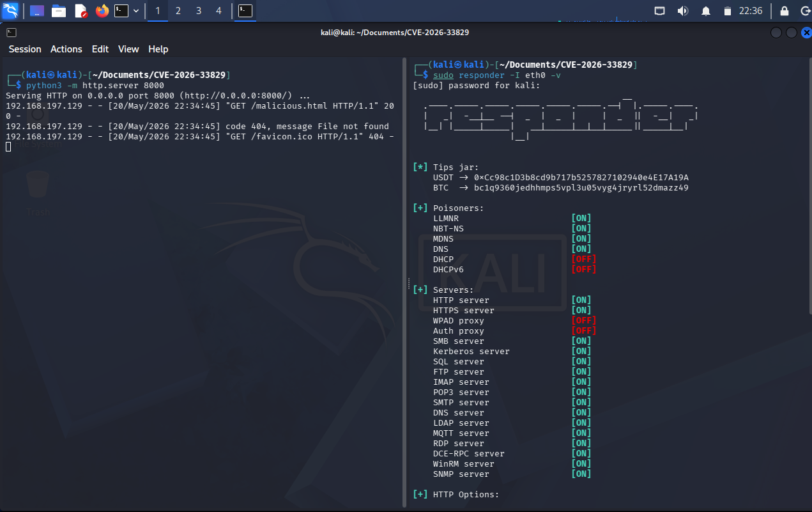Click the 'DHCPv6' poisoner label
The width and height of the screenshot is (812, 512).
click(x=448, y=269)
